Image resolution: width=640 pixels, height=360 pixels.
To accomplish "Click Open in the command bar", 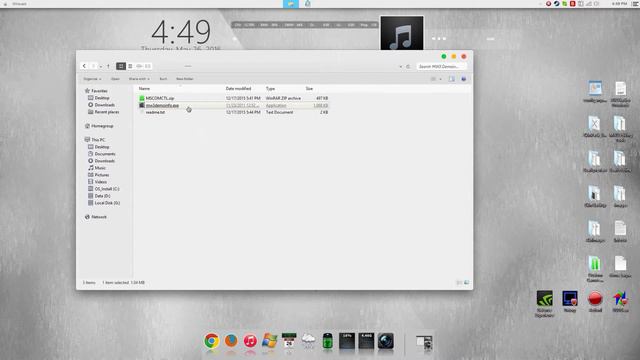I will (x=115, y=79).
